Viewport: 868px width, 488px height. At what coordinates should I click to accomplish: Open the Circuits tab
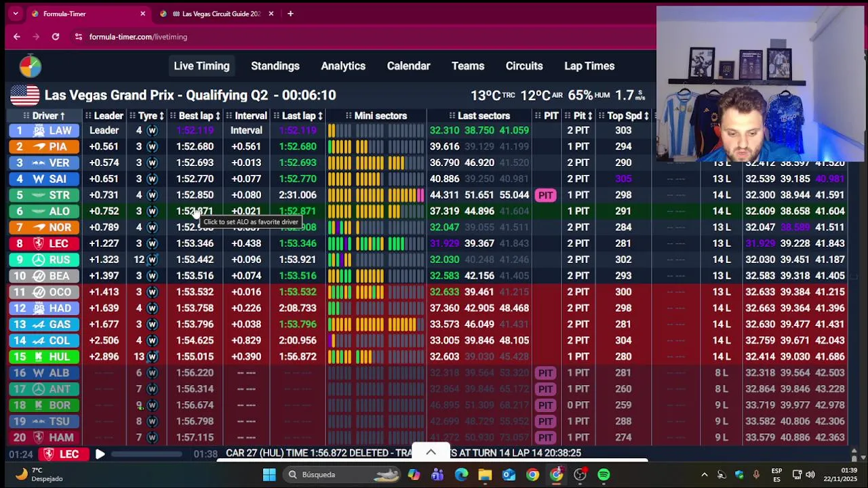click(x=524, y=66)
